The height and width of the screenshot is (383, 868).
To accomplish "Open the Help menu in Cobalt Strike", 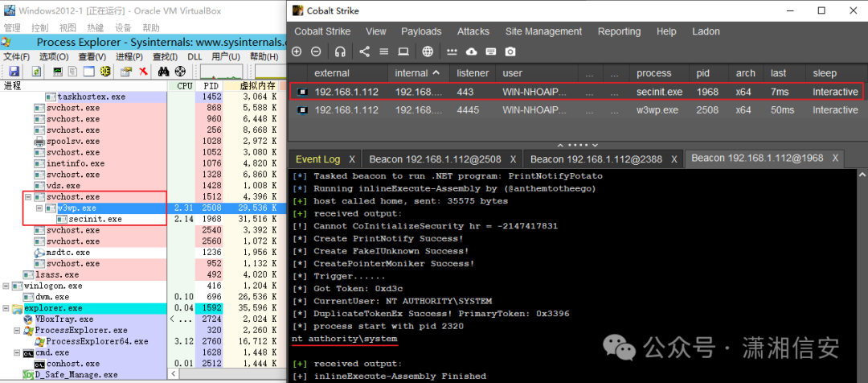I will [666, 31].
